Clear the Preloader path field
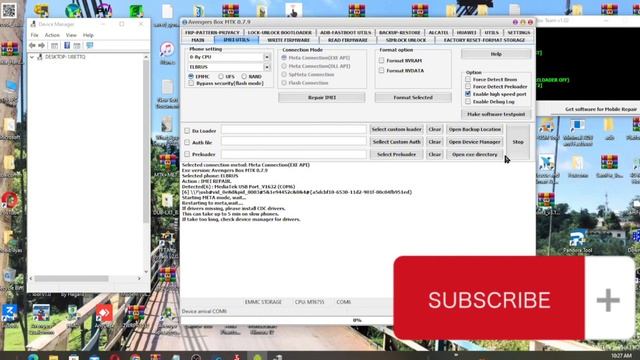This screenshot has height=360, width=640. click(435, 154)
